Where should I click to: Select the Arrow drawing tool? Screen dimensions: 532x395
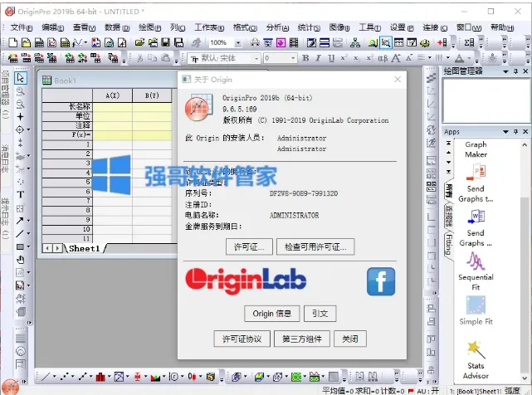click(x=20, y=221)
